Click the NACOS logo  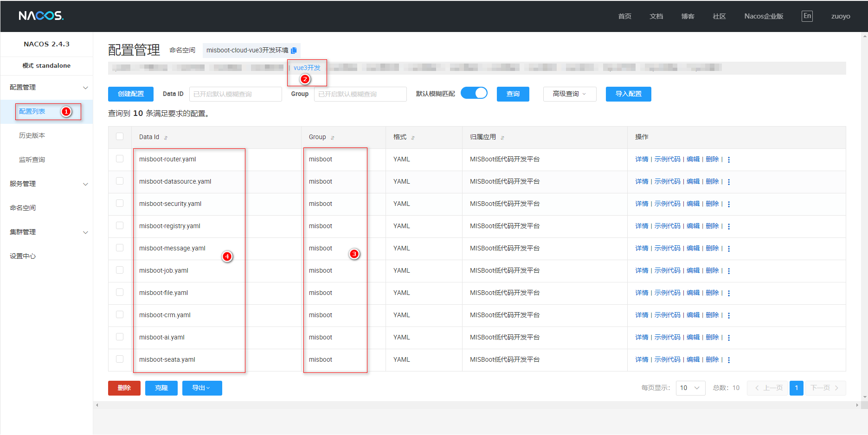[41, 16]
